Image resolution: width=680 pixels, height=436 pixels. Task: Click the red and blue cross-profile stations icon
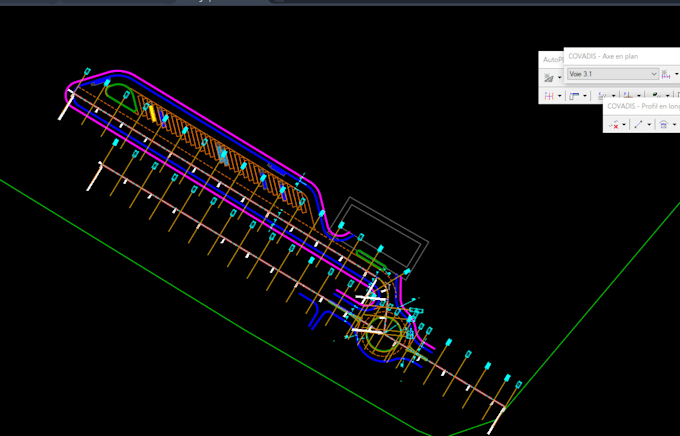click(549, 95)
